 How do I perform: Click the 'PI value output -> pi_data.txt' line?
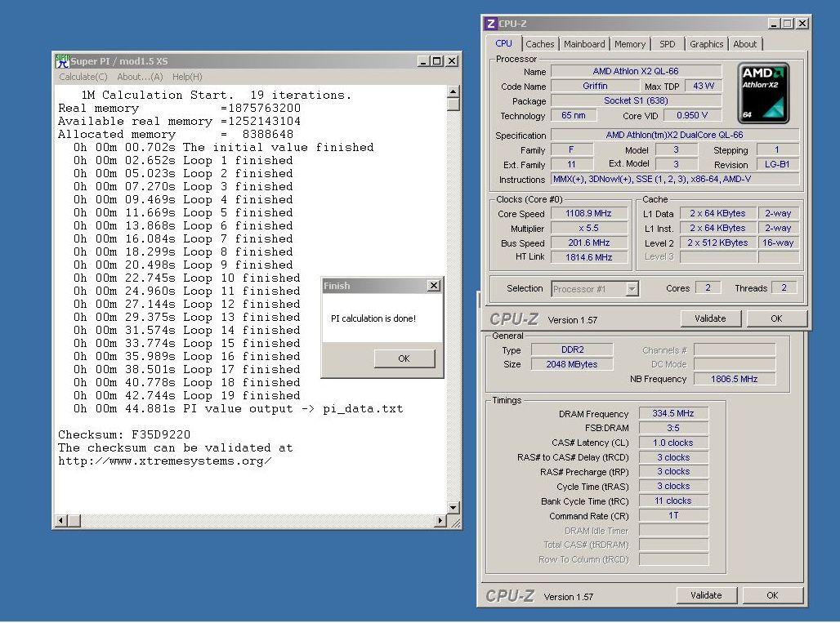pyautogui.click(x=239, y=409)
